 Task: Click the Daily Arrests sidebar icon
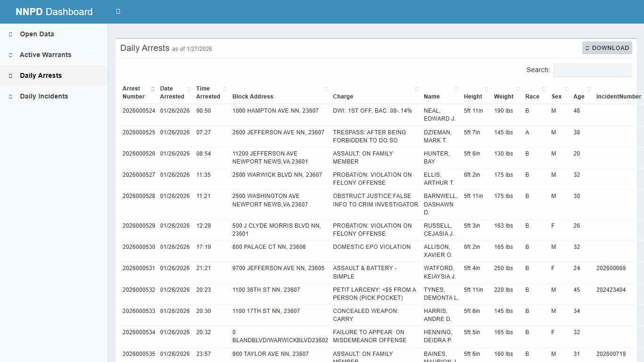tap(10, 75)
